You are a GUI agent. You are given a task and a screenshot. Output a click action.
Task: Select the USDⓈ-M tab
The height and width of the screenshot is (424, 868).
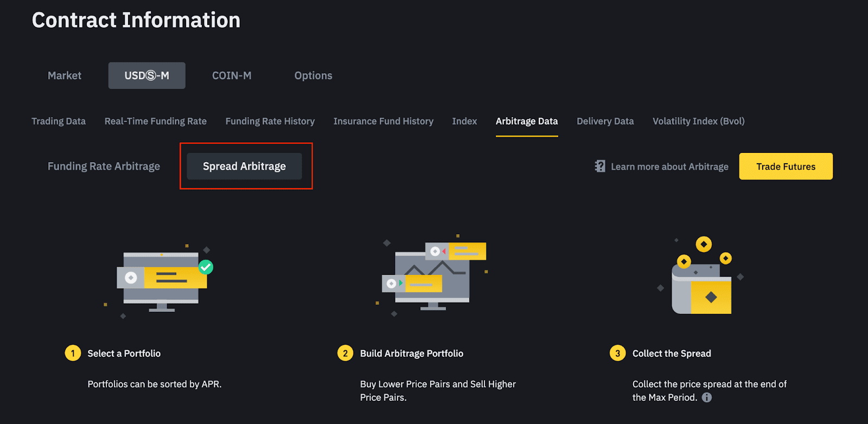point(147,76)
